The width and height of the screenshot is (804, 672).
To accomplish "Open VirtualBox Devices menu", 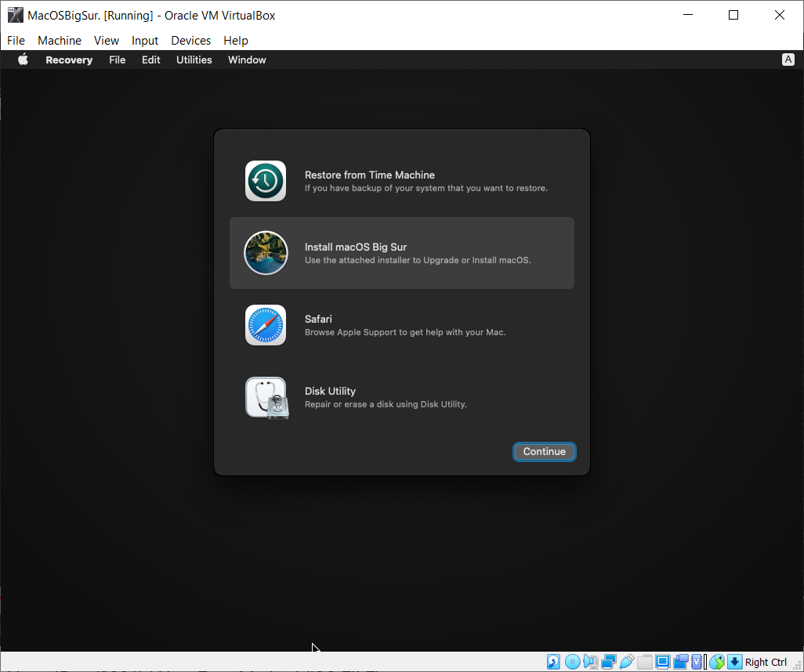I will (x=190, y=41).
